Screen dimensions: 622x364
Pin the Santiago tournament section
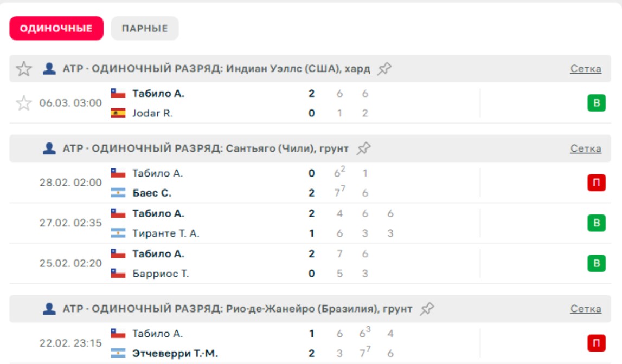coord(363,148)
